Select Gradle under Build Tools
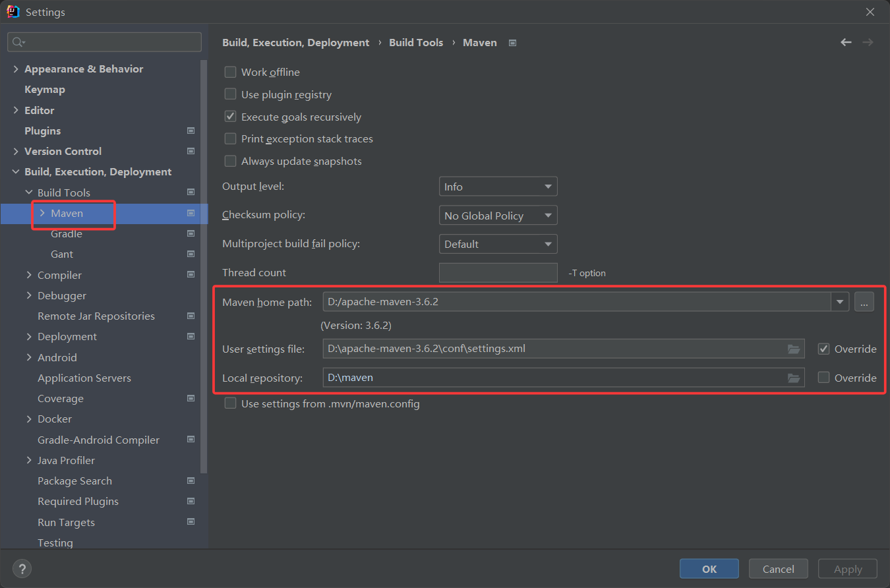This screenshot has width=890, height=588. (67, 233)
